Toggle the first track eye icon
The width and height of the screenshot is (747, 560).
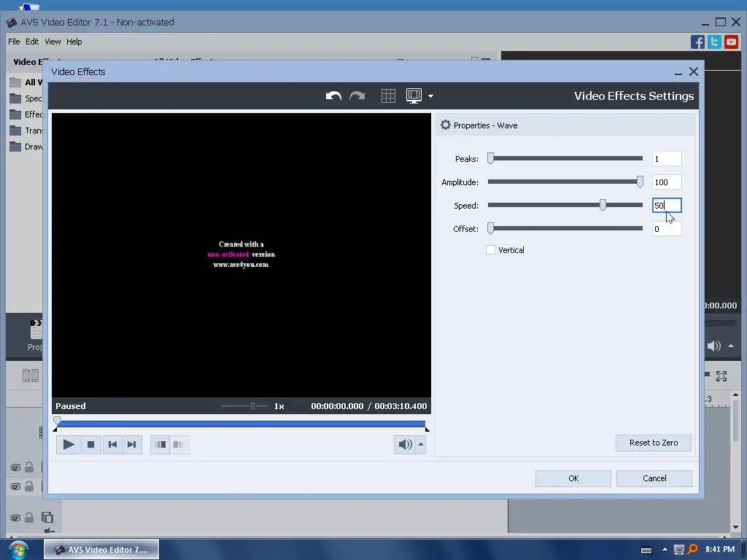pyautogui.click(x=15, y=467)
